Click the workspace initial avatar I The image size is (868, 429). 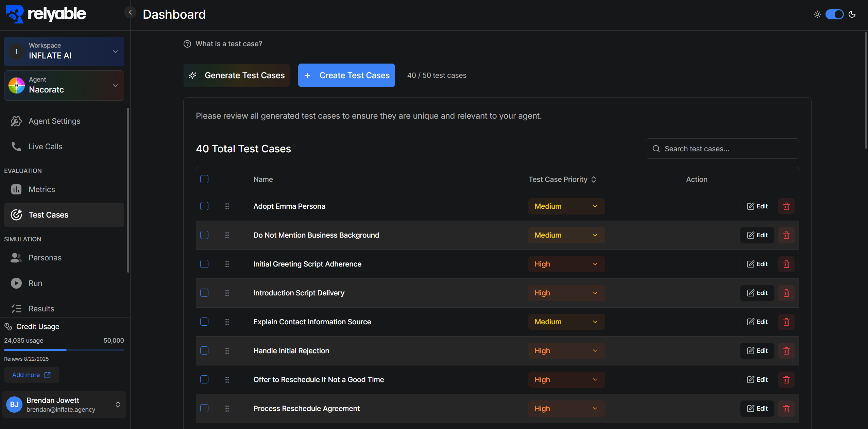[17, 52]
